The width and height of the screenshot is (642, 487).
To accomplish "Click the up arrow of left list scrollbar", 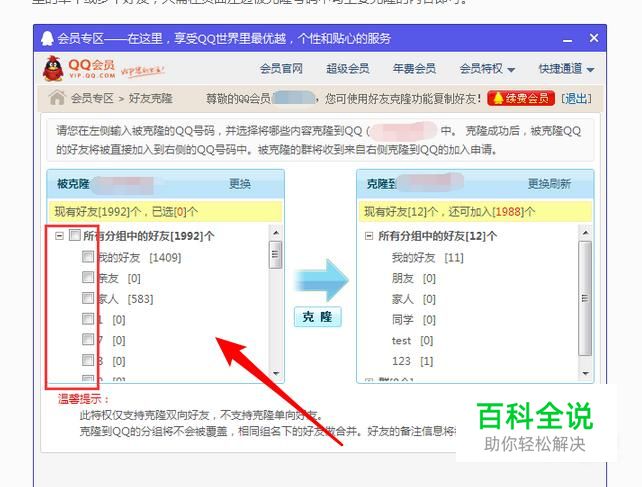I will click(276, 233).
